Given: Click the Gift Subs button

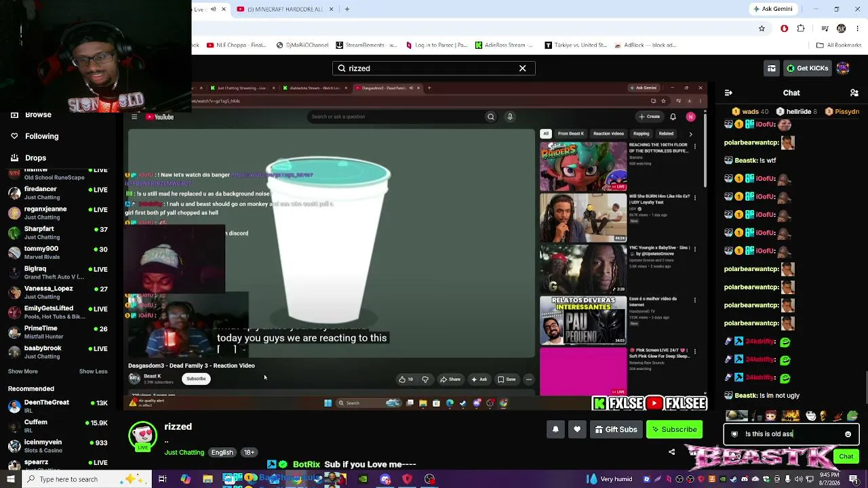Looking at the screenshot, I should point(616,429).
